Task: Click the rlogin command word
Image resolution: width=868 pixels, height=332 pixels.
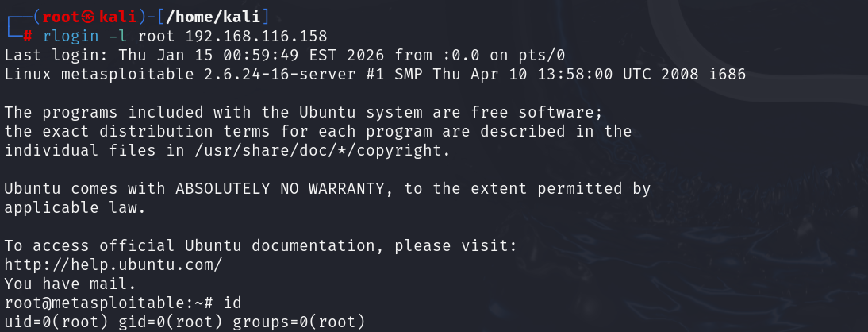Action: tap(71, 36)
